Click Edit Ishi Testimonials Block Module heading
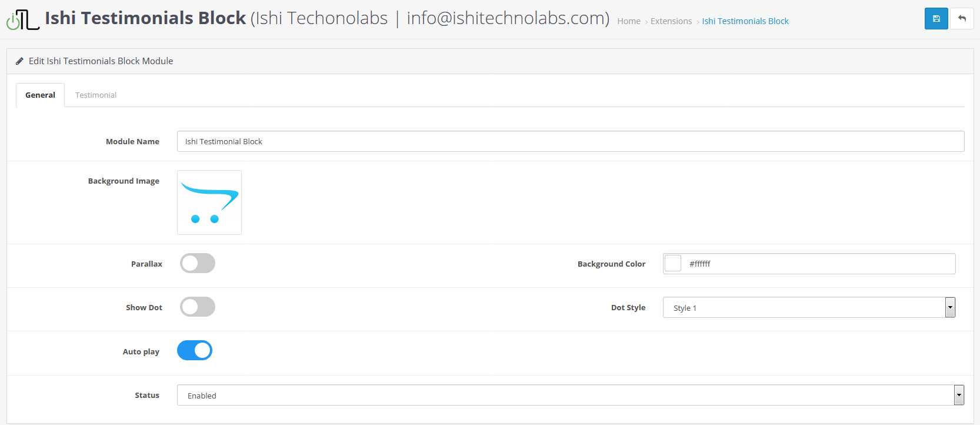Viewport: 980px width, 425px height. coord(101,61)
